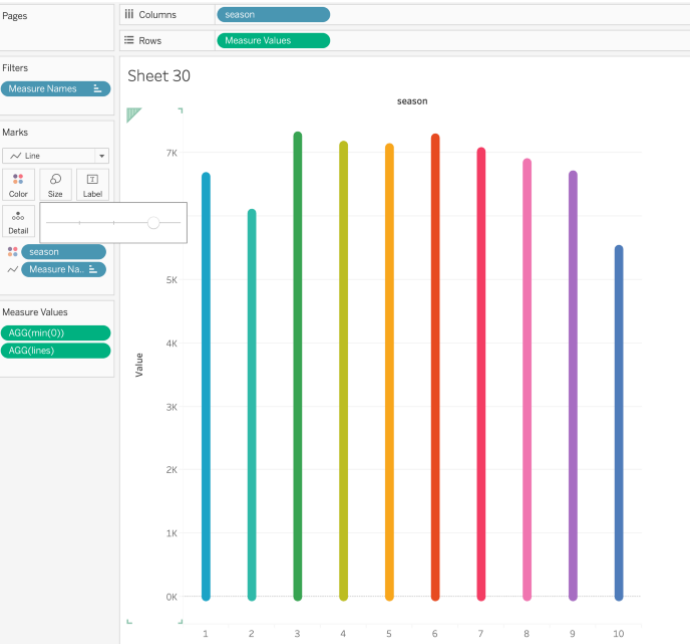Select the season 9 purple line mark

573,386
